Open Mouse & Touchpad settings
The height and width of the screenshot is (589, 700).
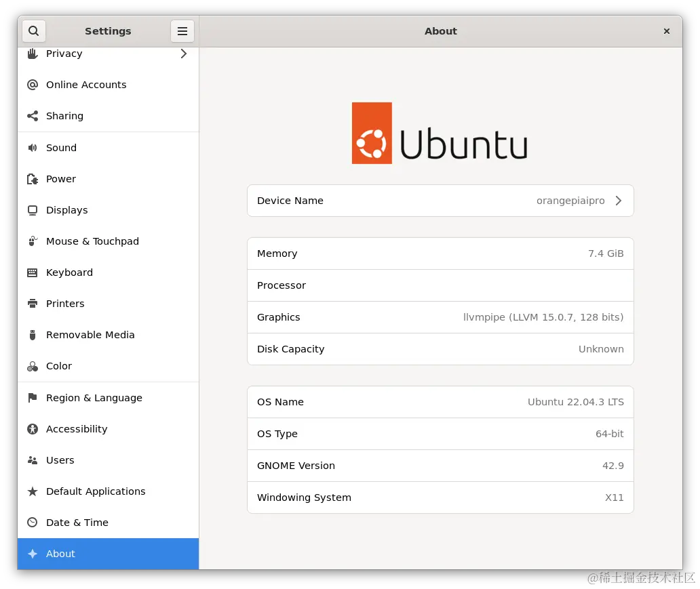click(108, 241)
